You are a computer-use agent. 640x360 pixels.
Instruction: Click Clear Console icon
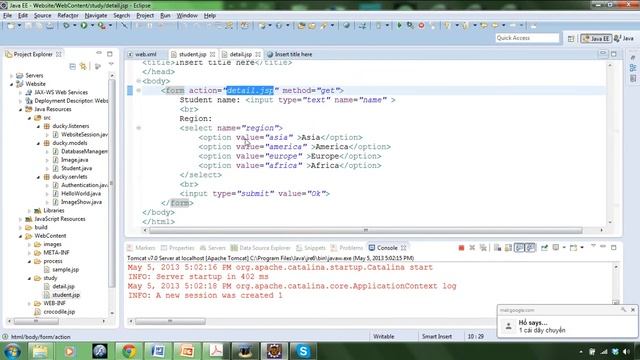point(497,248)
